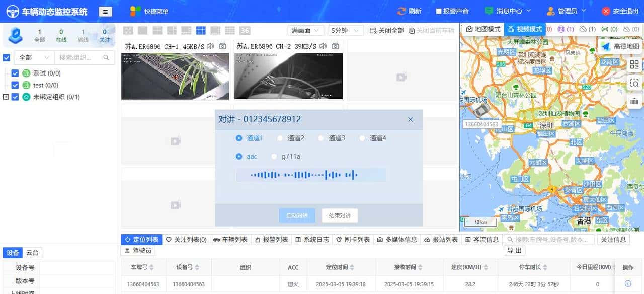Click 关闭全部 to close all videos
This screenshot has height=294, width=644.
[390, 30]
